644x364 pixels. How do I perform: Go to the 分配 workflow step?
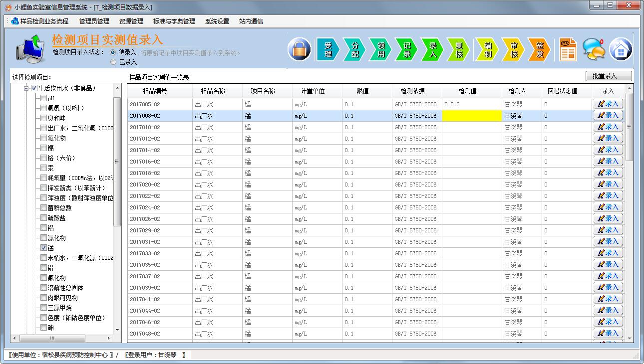point(354,49)
